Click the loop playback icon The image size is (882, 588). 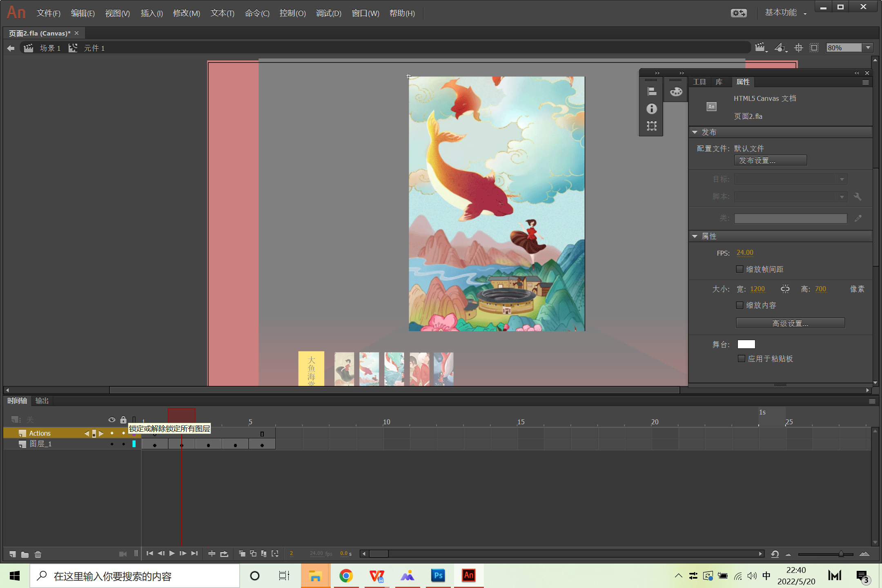[x=224, y=554]
